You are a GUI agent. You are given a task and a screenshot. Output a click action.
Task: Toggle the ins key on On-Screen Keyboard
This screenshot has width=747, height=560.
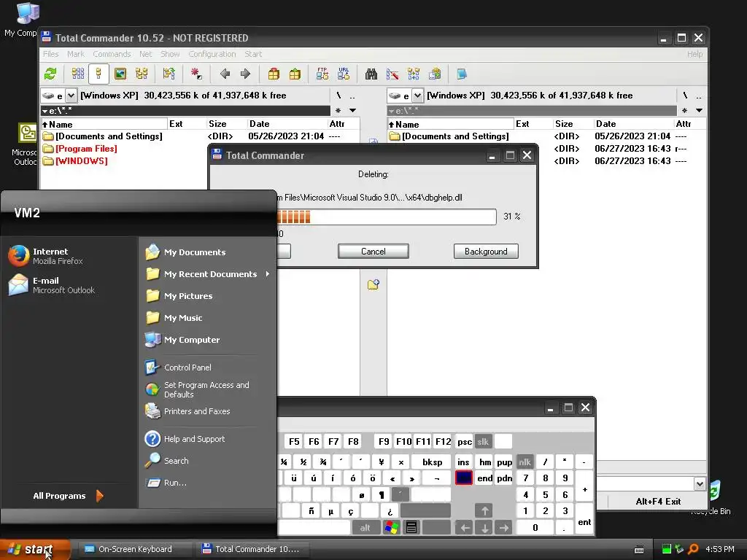click(x=463, y=462)
